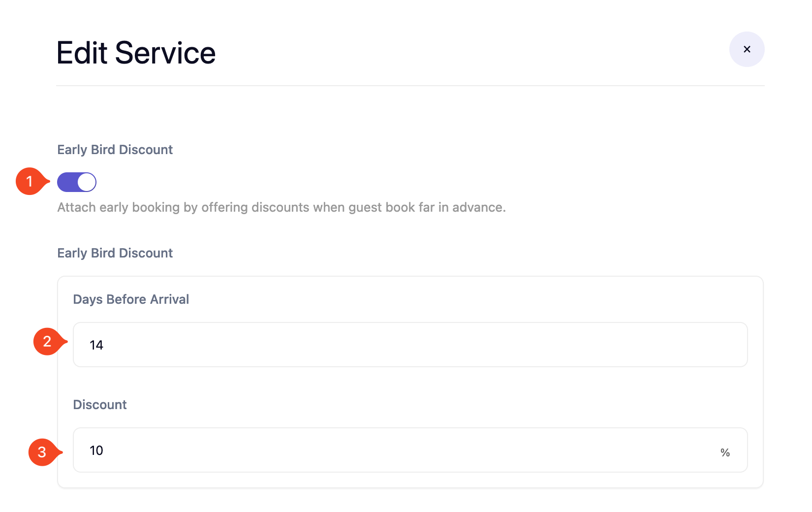Click red annotation marker number 2

coord(47,341)
